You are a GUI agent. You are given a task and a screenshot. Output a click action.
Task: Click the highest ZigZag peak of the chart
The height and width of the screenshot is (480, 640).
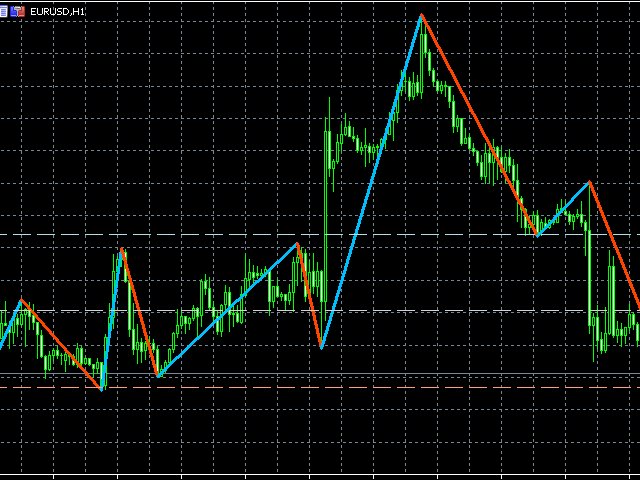[422, 16]
